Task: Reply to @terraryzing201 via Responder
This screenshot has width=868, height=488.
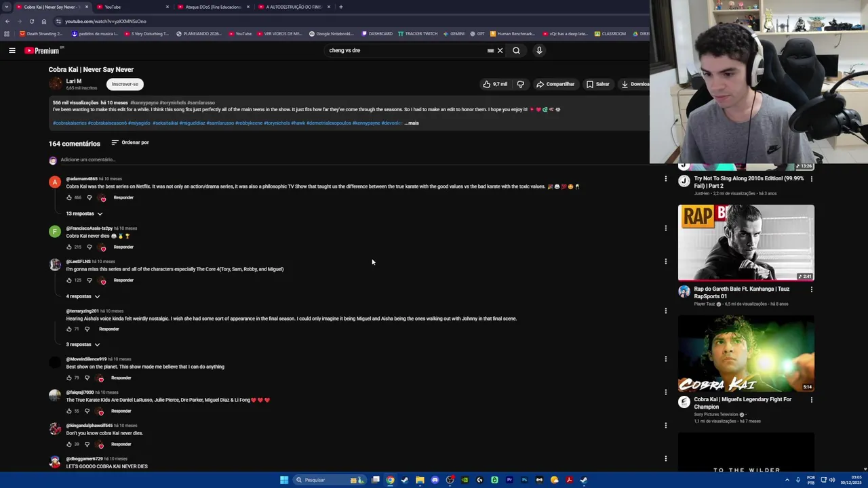Action: coord(108,329)
